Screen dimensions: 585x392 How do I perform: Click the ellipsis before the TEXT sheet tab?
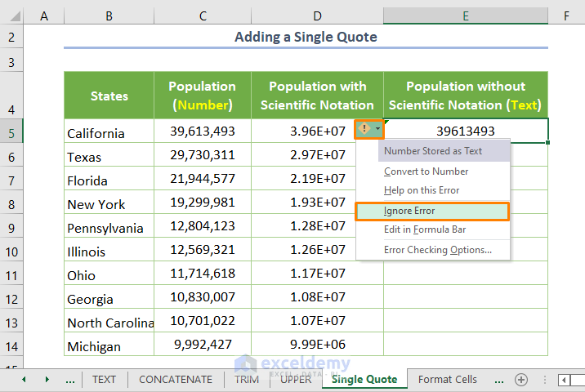pyautogui.click(x=69, y=379)
